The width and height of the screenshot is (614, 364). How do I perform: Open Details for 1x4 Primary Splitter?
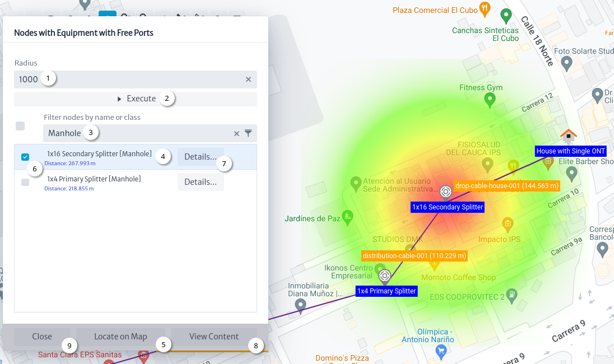point(201,182)
